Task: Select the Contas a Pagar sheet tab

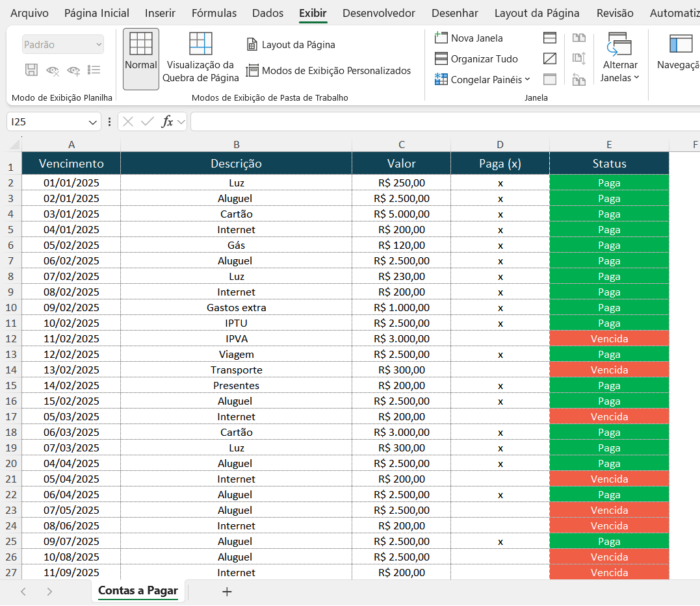Action: [137, 590]
